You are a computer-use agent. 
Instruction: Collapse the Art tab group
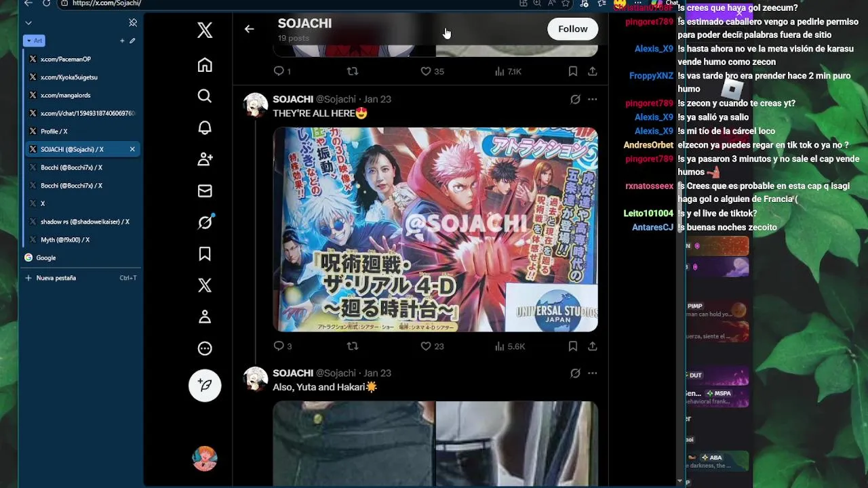(x=35, y=41)
